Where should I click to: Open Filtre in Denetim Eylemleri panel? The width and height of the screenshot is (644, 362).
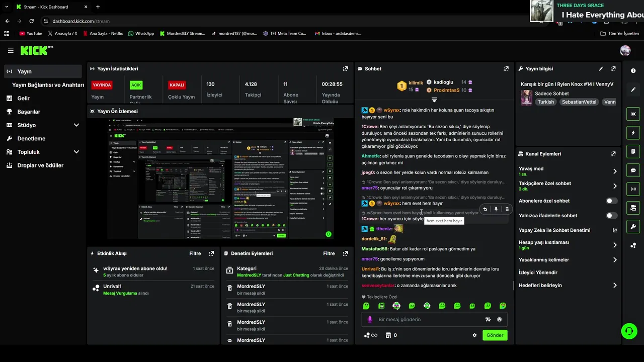tap(329, 253)
